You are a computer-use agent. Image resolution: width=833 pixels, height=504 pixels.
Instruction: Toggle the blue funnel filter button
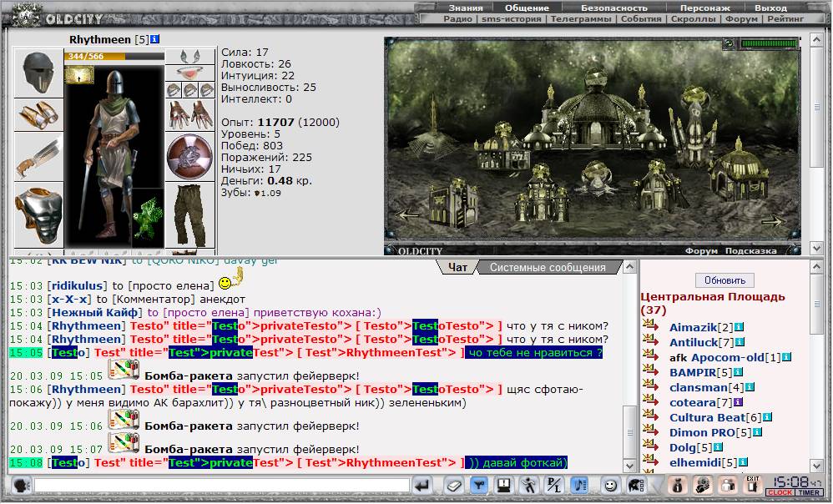click(478, 486)
